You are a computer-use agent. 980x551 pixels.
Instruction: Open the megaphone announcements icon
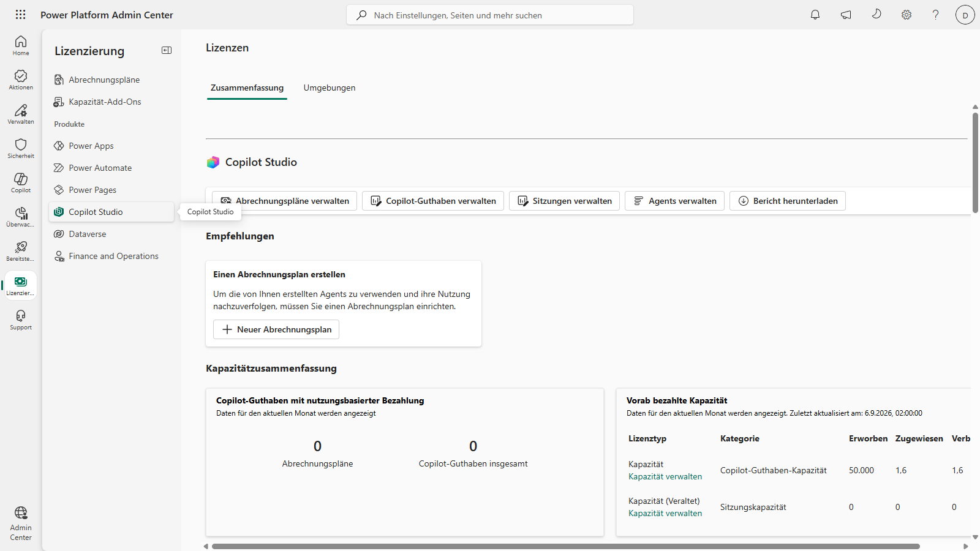[x=846, y=15]
